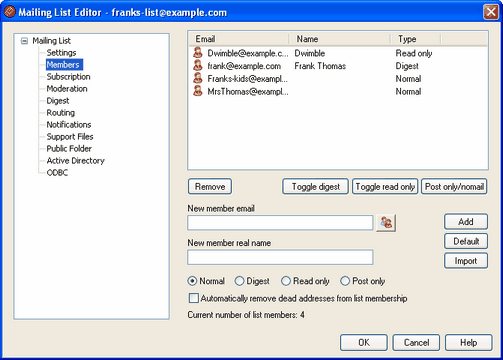Click the Dwimble name cell
The width and height of the screenshot is (503, 360).
point(310,53)
